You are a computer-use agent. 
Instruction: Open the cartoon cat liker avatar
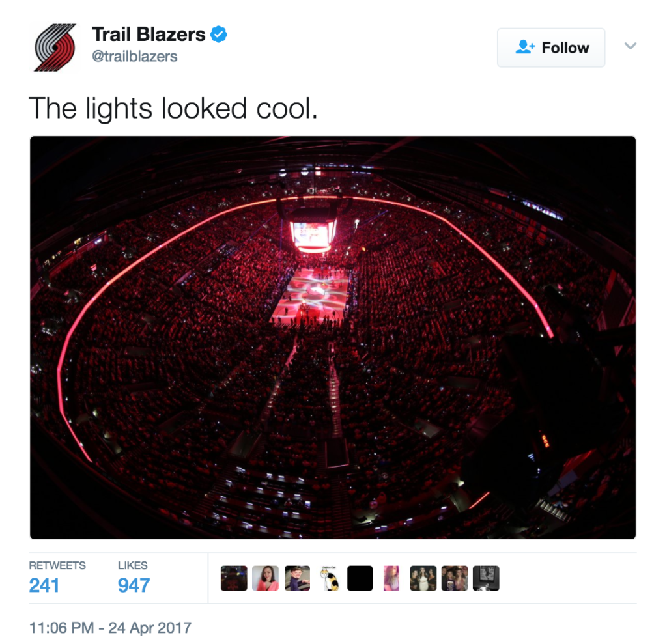point(329,578)
